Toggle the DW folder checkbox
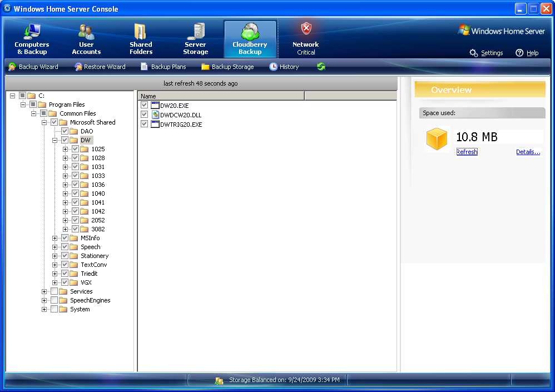The height and width of the screenshot is (392, 555). [x=65, y=140]
